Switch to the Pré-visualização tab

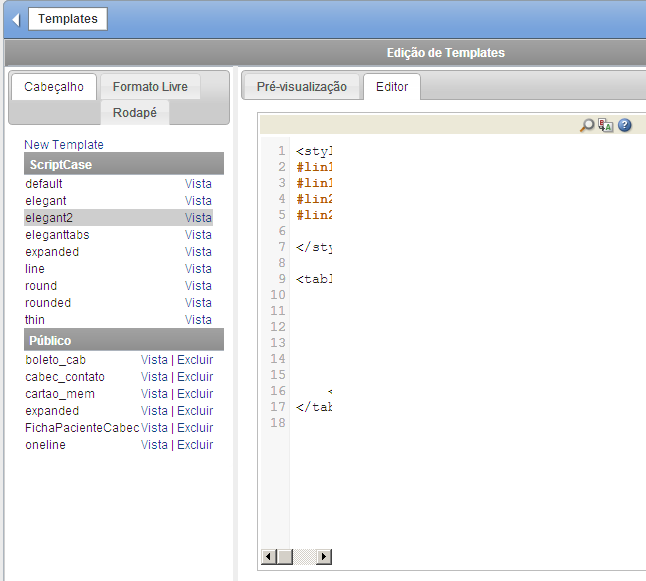click(x=301, y=87)
